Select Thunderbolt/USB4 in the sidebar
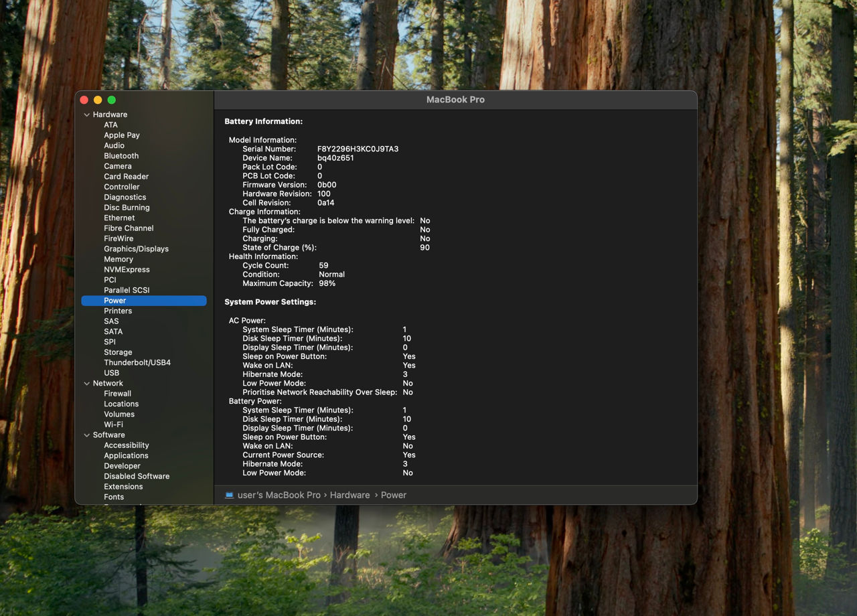857x616 pixels. tap(137, 363)
